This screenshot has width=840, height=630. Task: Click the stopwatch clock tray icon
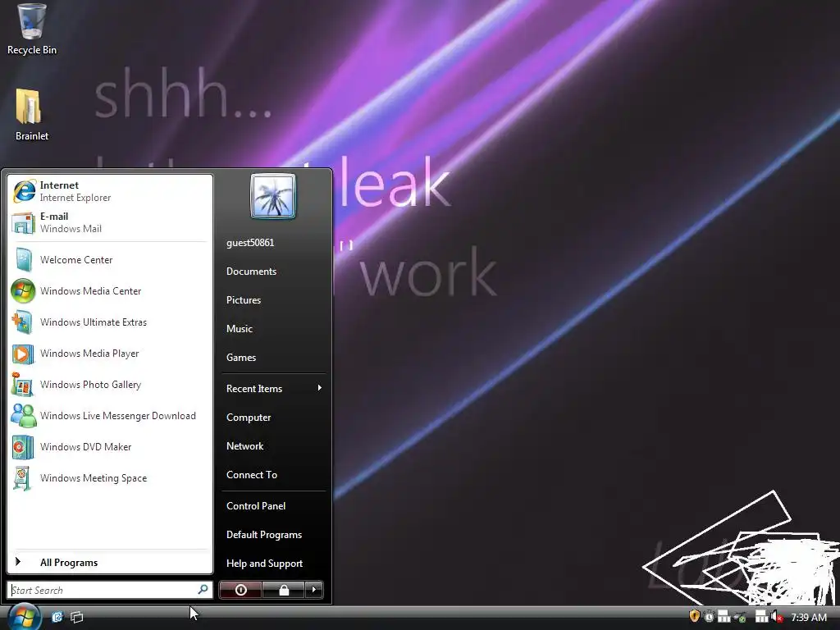coord(709,617)
